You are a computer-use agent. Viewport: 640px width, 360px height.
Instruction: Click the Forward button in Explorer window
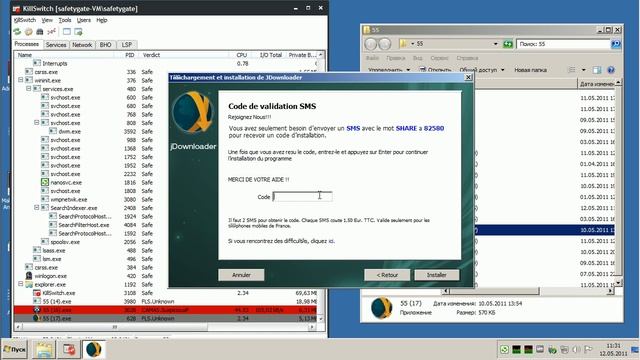tap(385, 44)
